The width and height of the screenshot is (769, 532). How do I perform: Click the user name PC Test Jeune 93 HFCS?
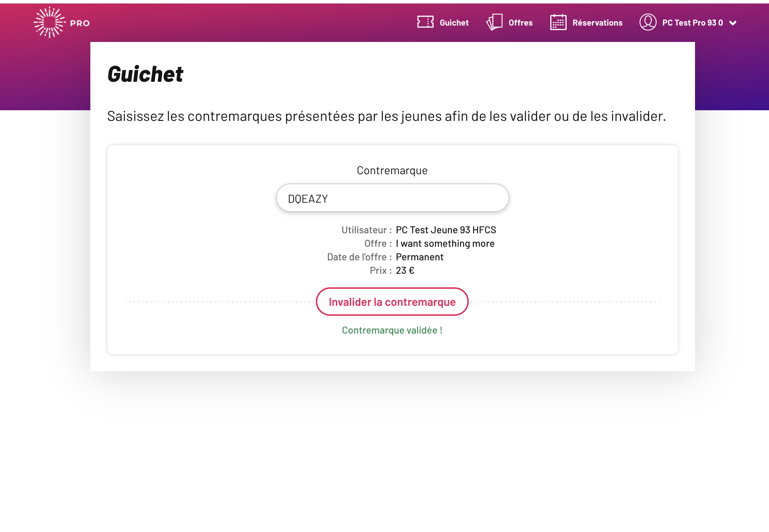point(446,230)
